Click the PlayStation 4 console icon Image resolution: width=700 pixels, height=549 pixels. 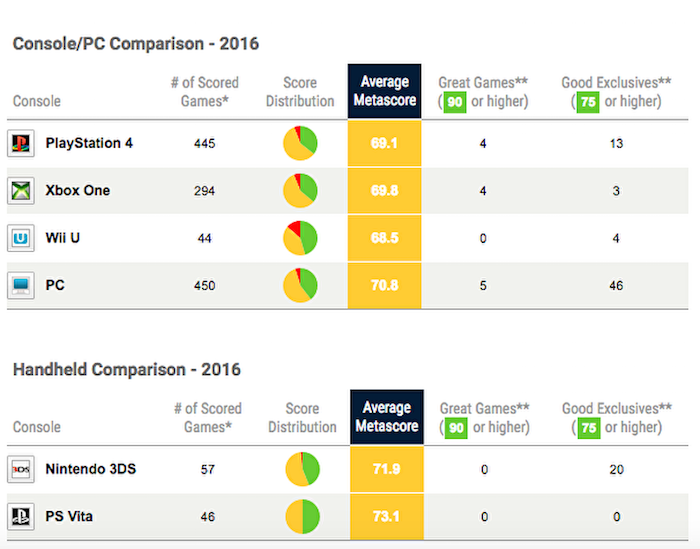point(20,143)
